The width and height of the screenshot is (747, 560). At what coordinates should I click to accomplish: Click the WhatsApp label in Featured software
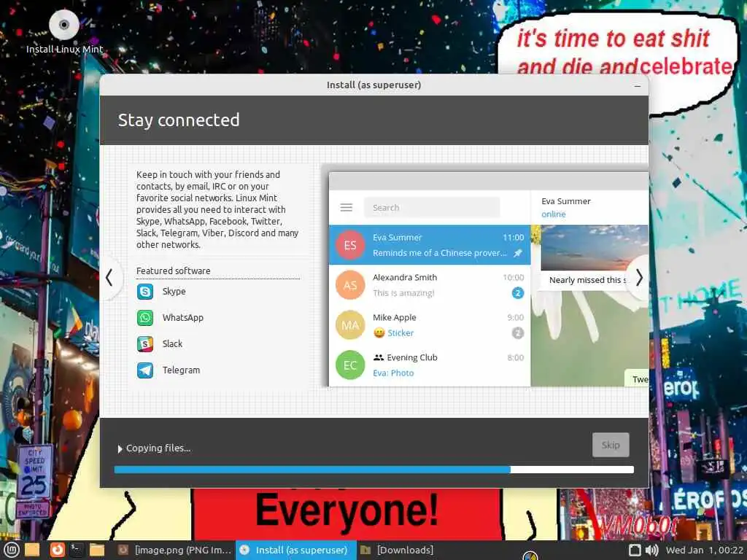[183, 318]
